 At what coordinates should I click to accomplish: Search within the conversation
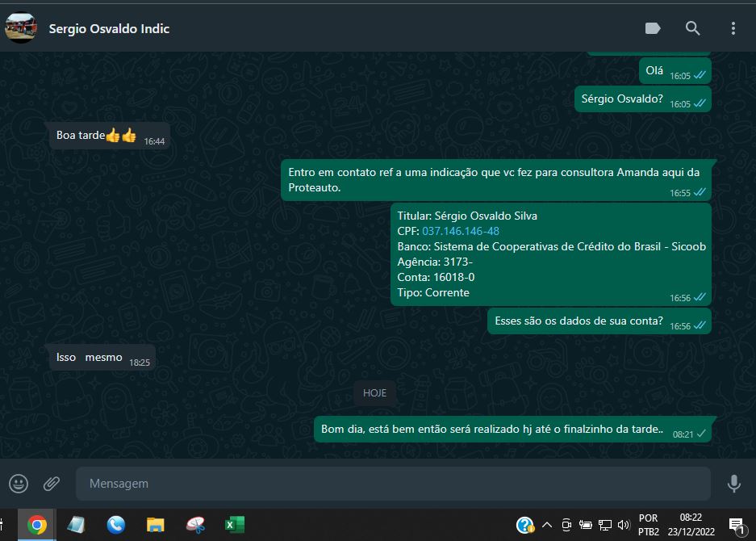[692, 28]
